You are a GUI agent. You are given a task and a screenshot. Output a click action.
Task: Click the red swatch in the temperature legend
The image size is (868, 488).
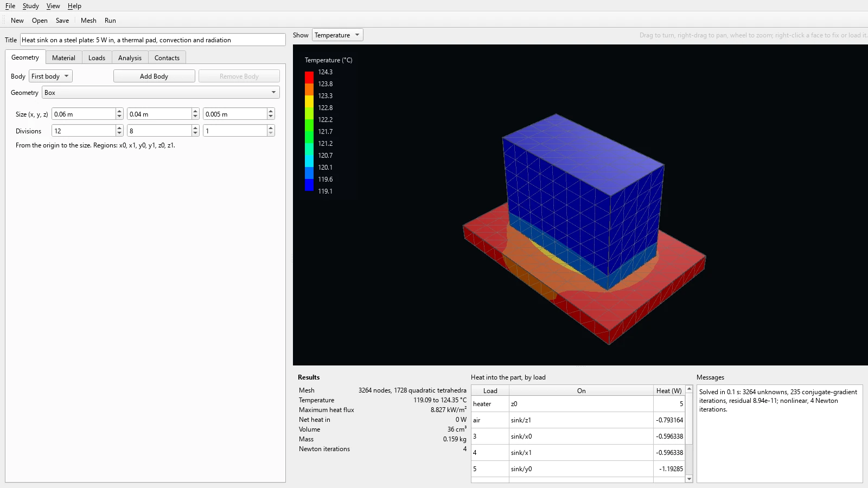pos(309,78)
